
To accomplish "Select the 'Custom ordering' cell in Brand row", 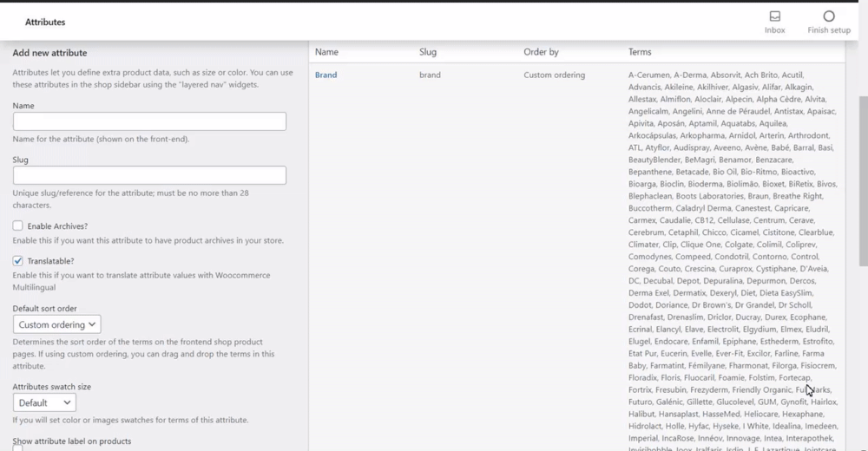I will 554,75.
